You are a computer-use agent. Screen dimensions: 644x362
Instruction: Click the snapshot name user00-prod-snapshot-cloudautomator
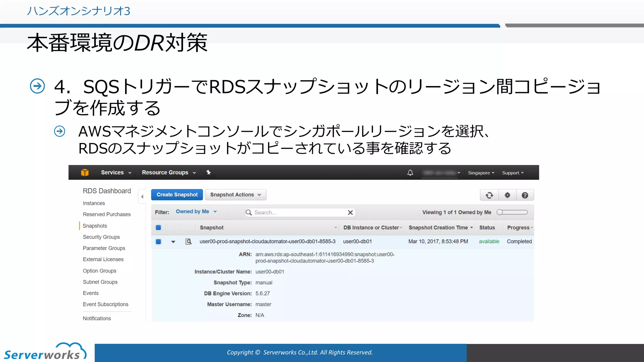(x=267, y=241)
